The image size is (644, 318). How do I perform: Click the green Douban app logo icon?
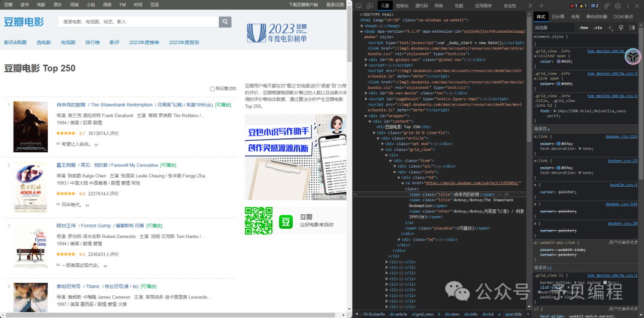pos(286,221)
